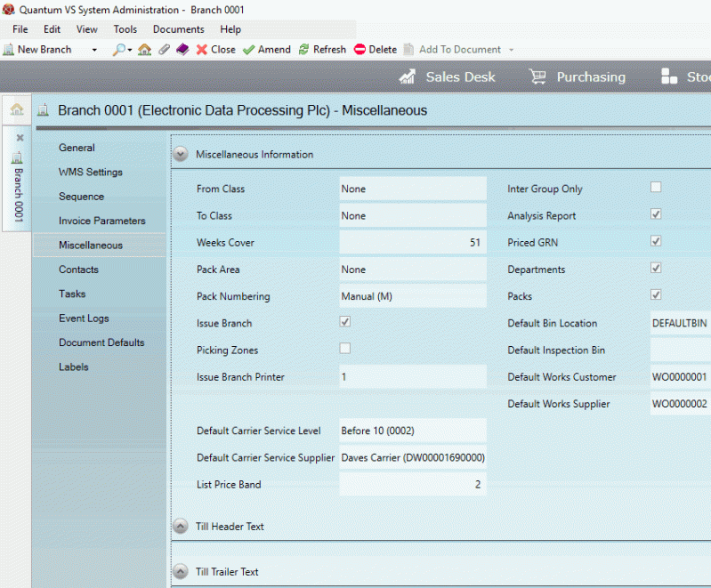Click the home tab icon on left strip
The width and height of the screenshot is (711, 588).
17,109
